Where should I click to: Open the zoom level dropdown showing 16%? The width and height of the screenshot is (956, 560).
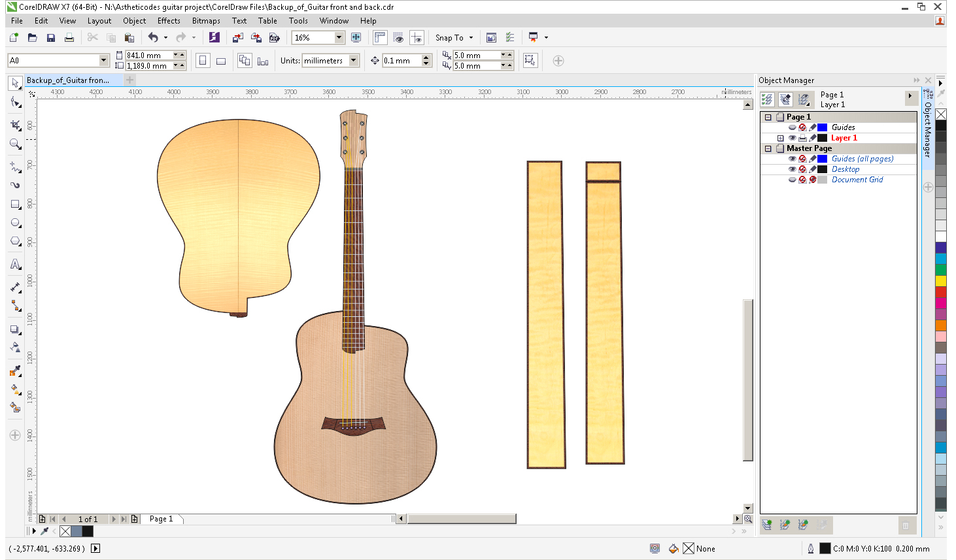(339, 38)
